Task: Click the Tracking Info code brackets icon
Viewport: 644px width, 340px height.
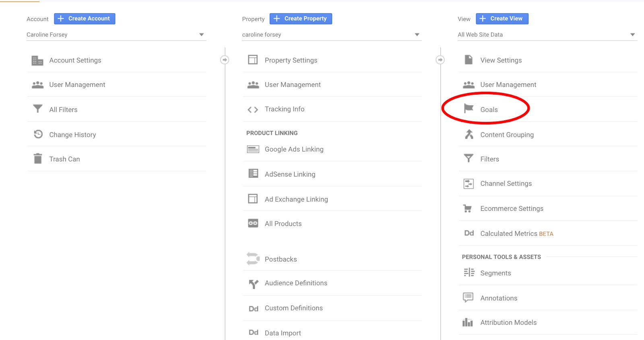Action: coord(253,109)
